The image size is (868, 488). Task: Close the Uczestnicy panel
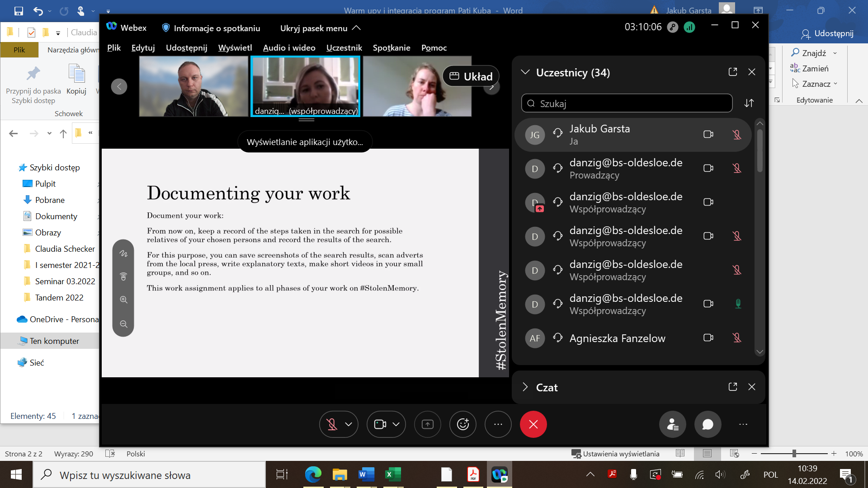(752, 72)
